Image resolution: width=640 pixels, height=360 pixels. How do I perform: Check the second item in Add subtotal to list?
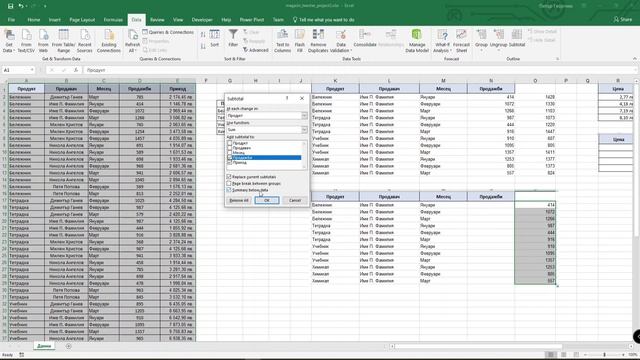tap(229, 148)
